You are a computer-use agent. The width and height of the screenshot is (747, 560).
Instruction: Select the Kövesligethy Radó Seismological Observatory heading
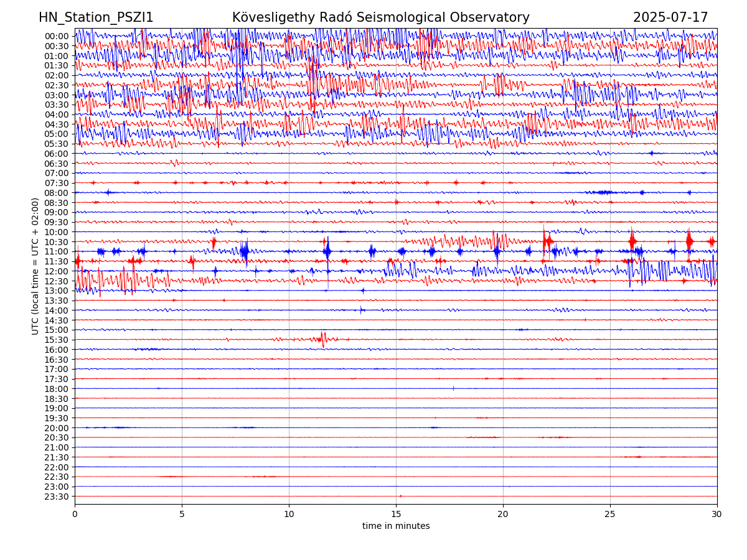click(381, 17)
